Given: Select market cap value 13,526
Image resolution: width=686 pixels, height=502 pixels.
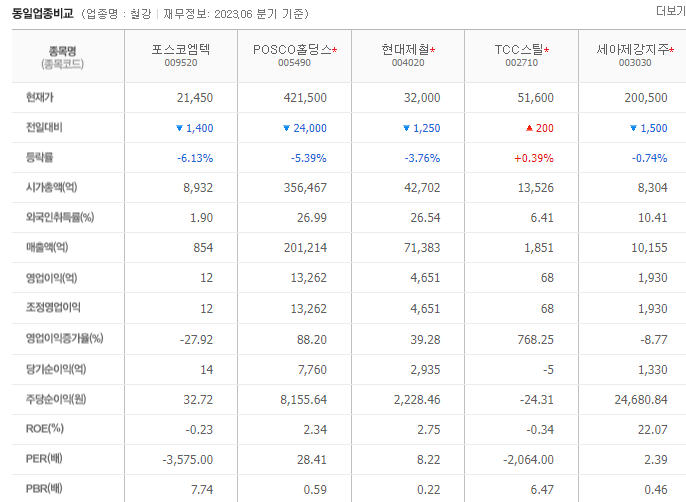Looking at the screenshot, I should 536,188.
